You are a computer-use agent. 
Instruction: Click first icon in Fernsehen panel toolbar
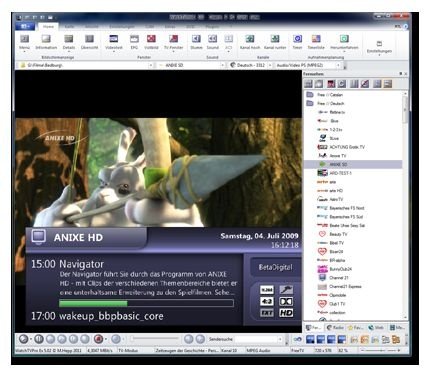(x=308, y=84)
